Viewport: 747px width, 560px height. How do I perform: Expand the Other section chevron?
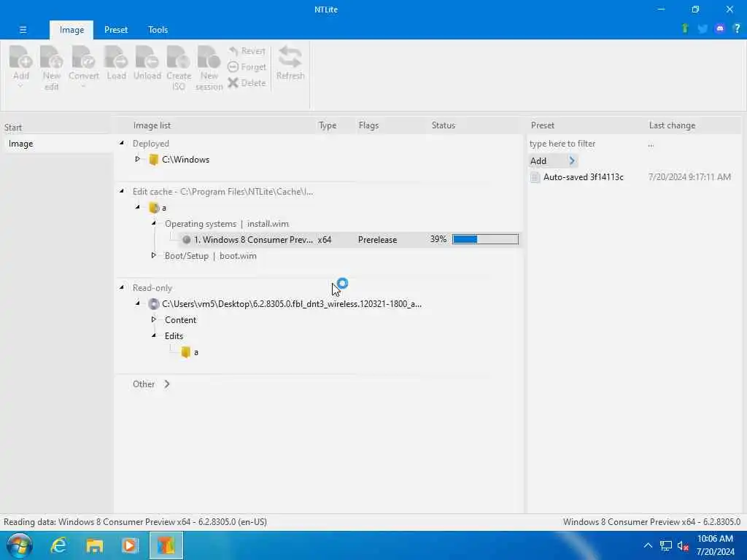167,384
